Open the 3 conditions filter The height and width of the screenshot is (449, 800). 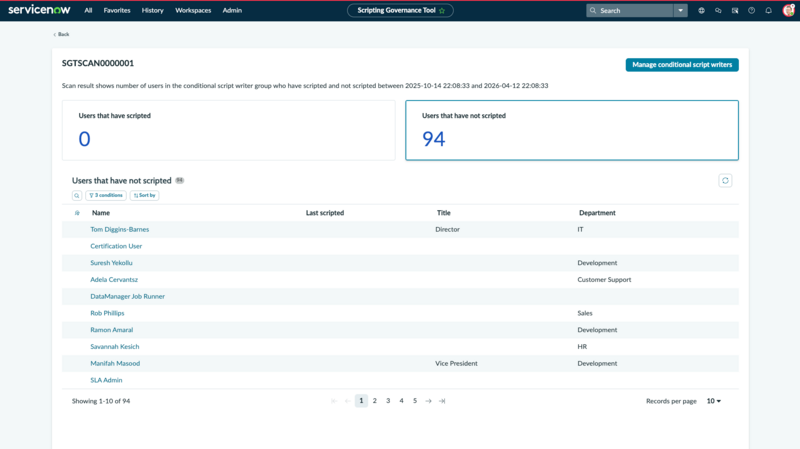(x=106, y=195)
